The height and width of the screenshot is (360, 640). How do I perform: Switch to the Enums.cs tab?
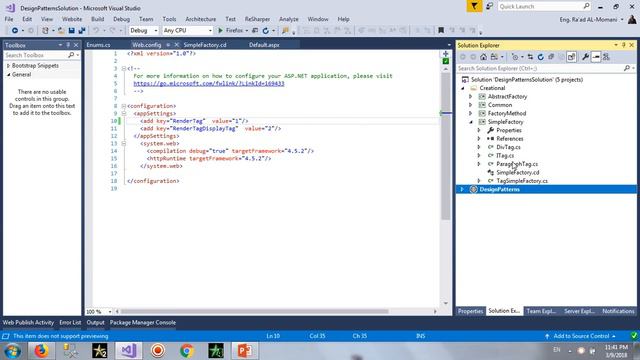98,45
